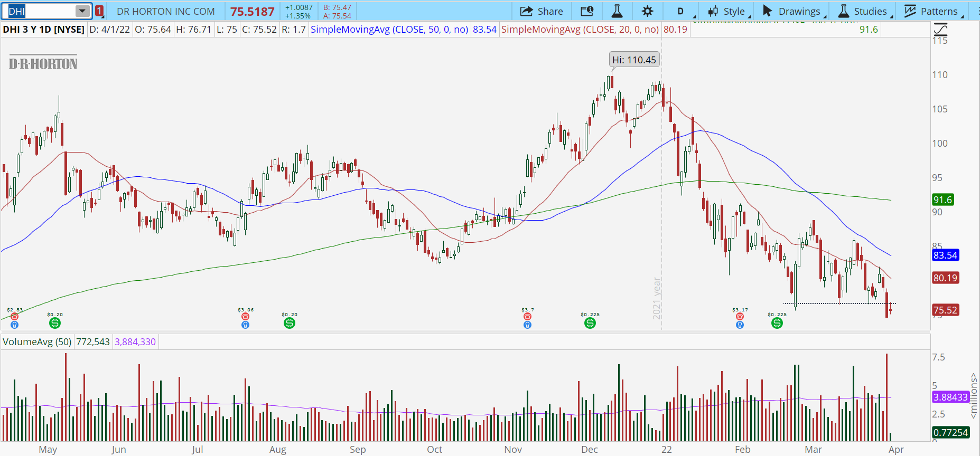Click the Share button

click(542, 11)
